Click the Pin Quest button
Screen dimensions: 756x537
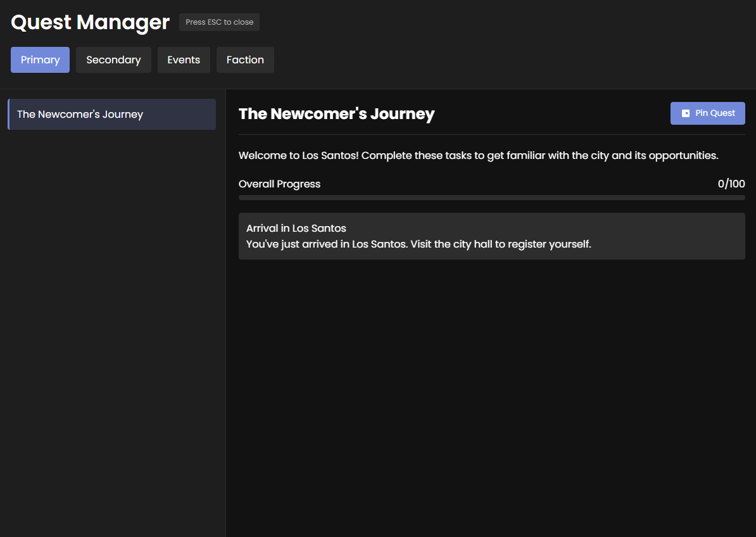click(708, 113)
